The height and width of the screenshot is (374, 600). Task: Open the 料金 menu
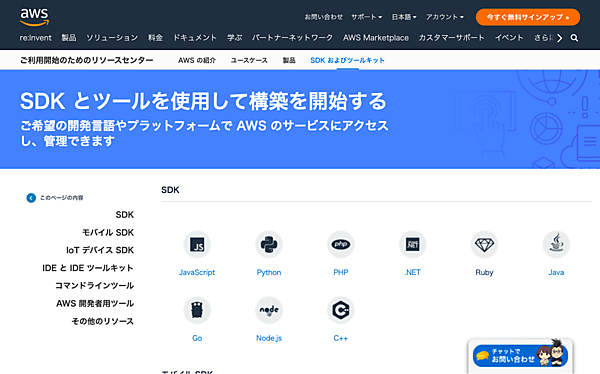[x=155, y=38]
